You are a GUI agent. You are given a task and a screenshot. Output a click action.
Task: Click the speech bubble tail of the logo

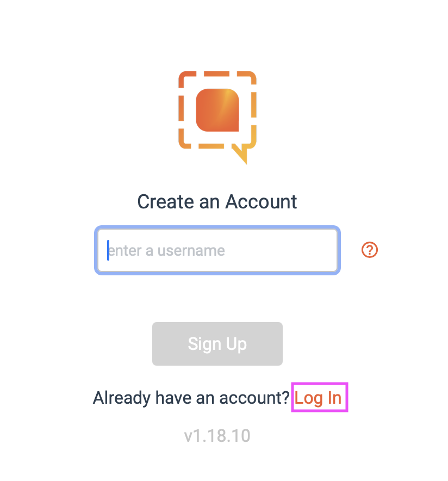click(x=241, y=154)
